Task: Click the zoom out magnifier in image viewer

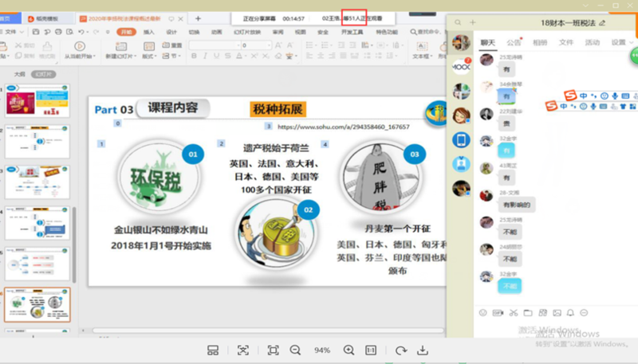Action: [x=295, y=350]
